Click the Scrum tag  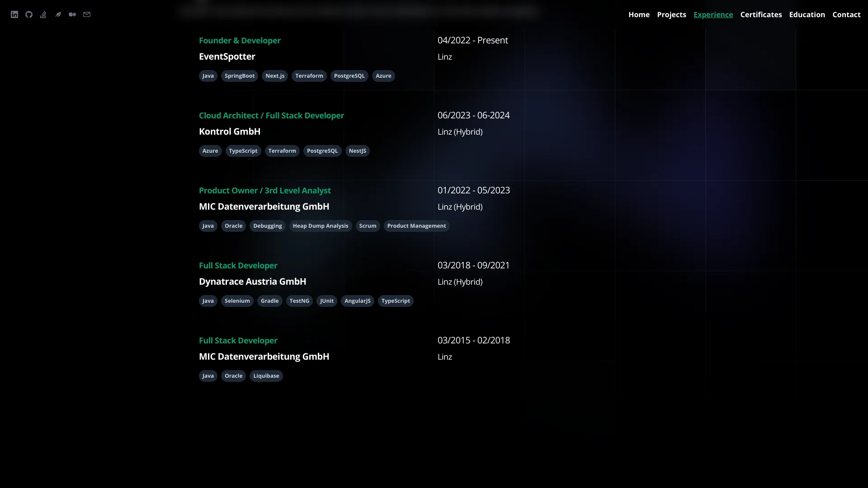click(368, 226)
